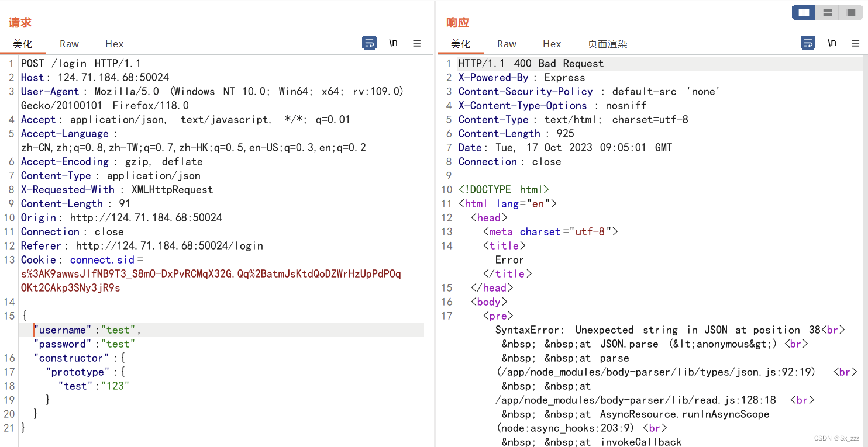Click the body-parser json.js:92:19 path

pyautogui.click(x=656, y=372)
